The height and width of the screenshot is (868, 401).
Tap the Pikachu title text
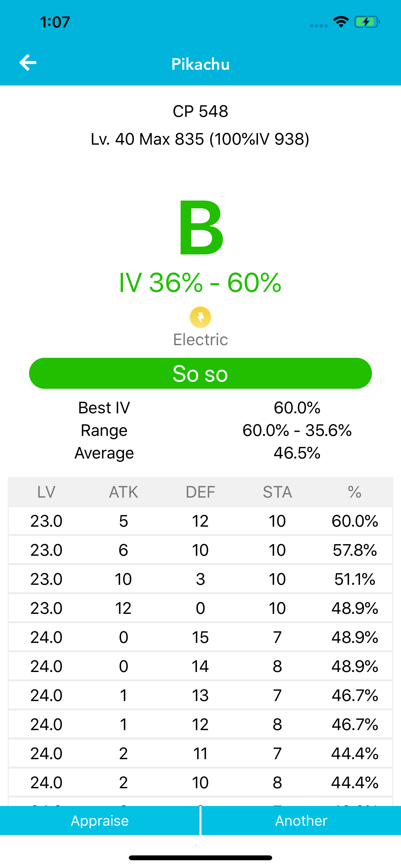[200, 64]
